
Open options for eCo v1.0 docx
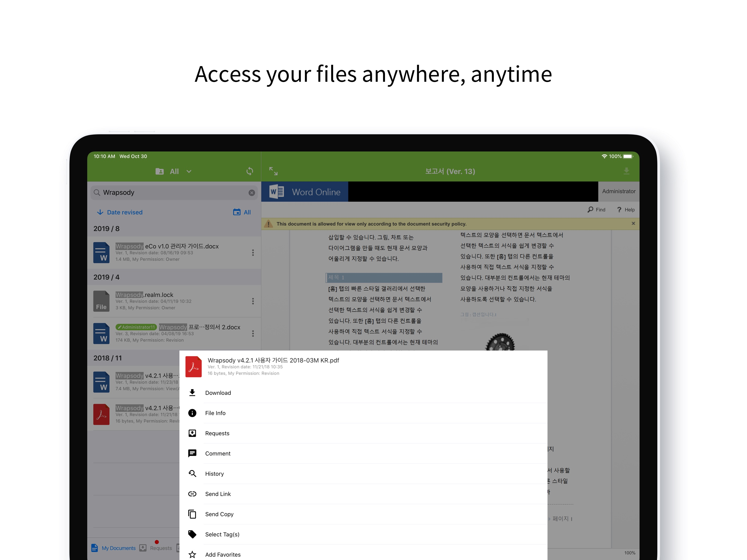(253, 253)
